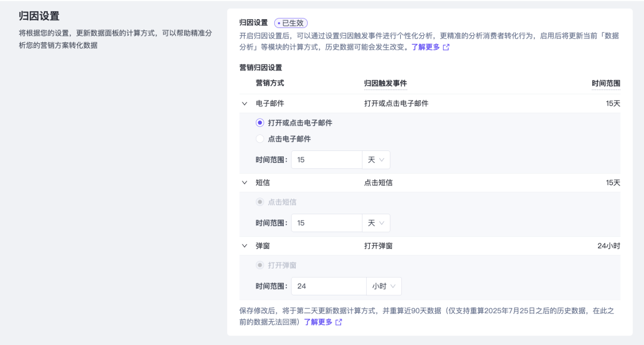Focus the 短信 时间范围 input field
644x345 pixels.
[x=326, y=223]
